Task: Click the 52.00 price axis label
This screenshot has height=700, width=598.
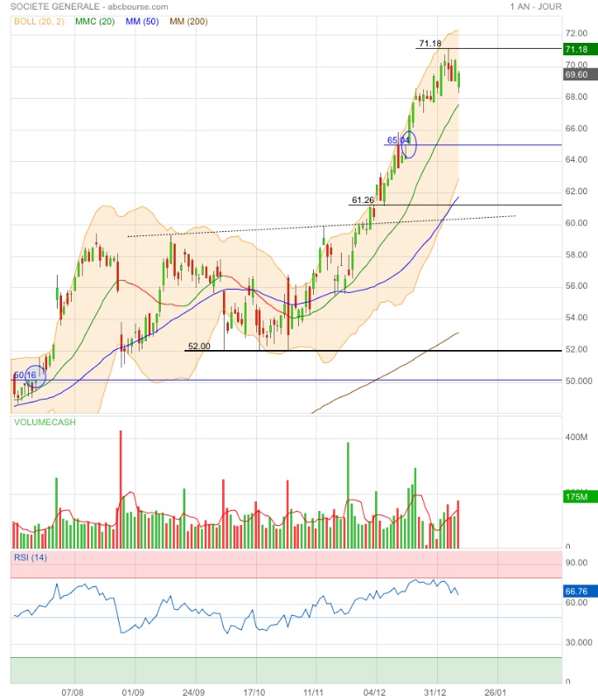Action: pos(576,349)
